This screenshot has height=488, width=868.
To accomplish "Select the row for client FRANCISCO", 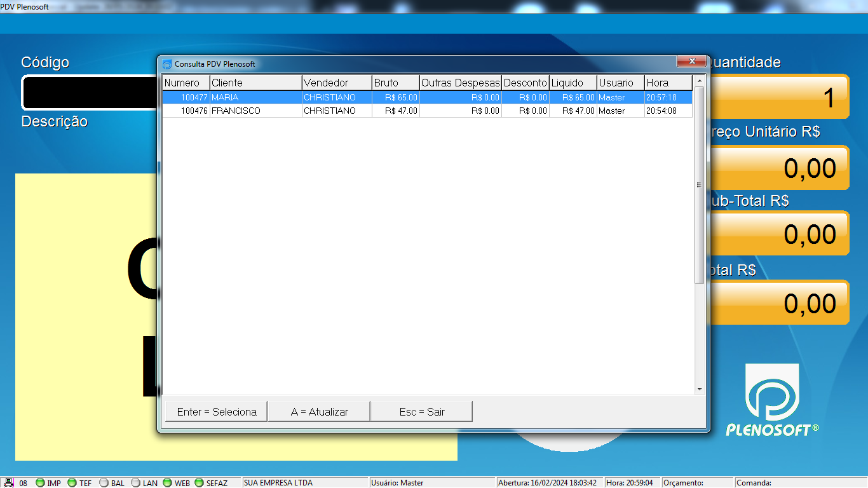I will 255,111.
